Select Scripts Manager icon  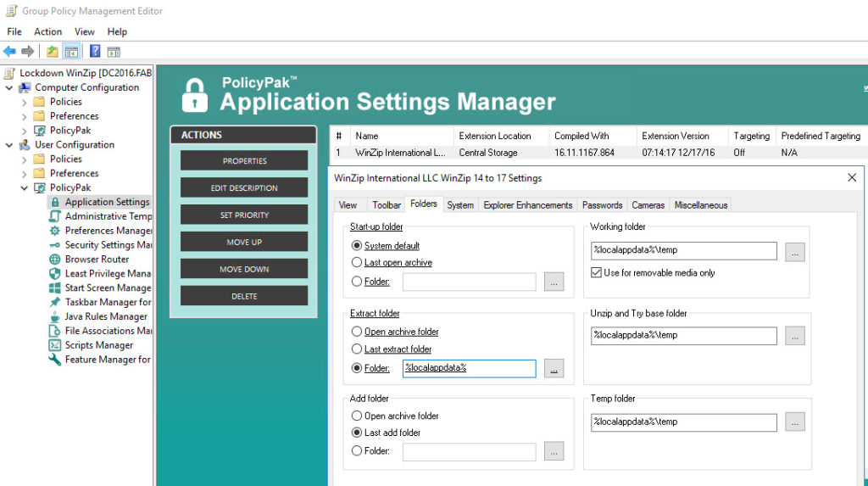tap(55, 345)
